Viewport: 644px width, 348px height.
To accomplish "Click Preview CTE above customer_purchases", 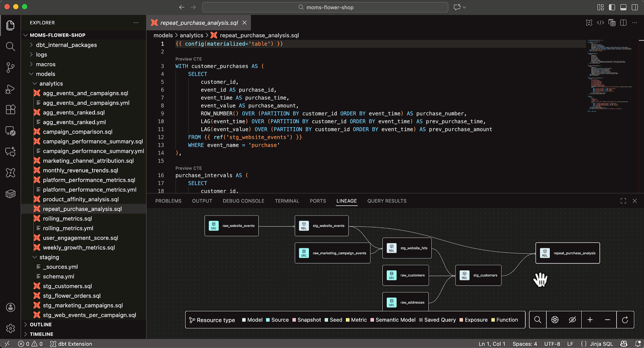I will 189,59.
